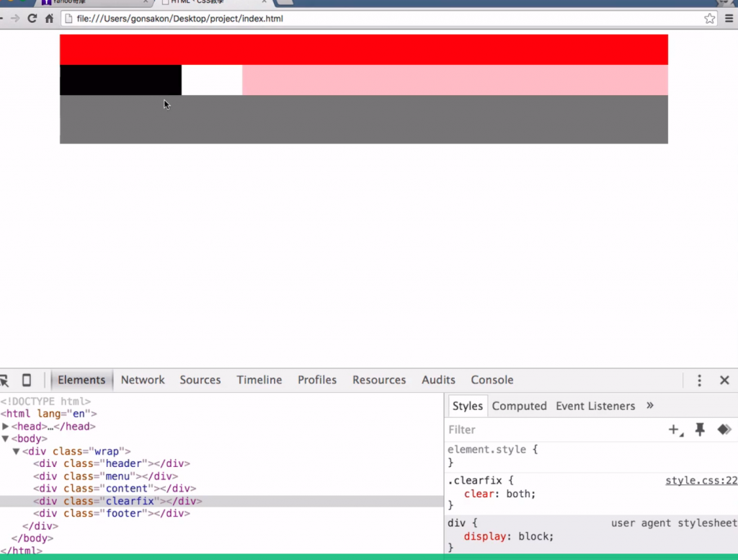Screen dimensions: 738x560
Task: Open the Chrome hamburger menu
Action: coord(729,18)
